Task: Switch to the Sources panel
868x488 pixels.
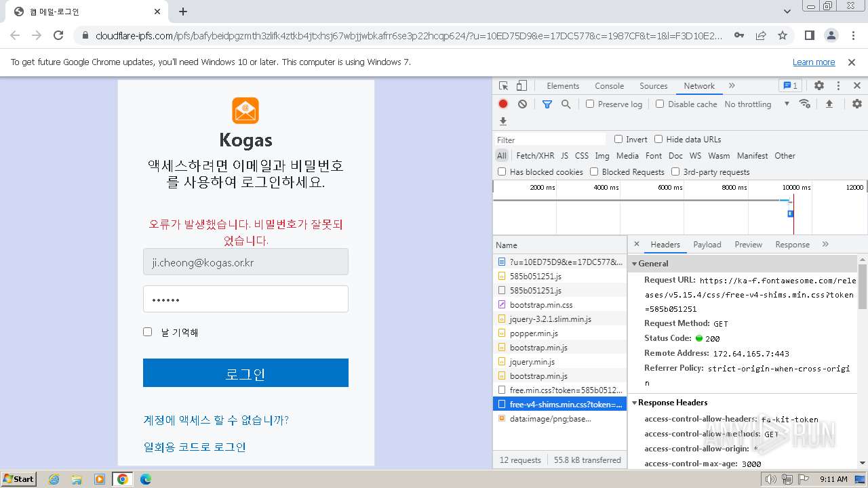Action: point(654,86)
